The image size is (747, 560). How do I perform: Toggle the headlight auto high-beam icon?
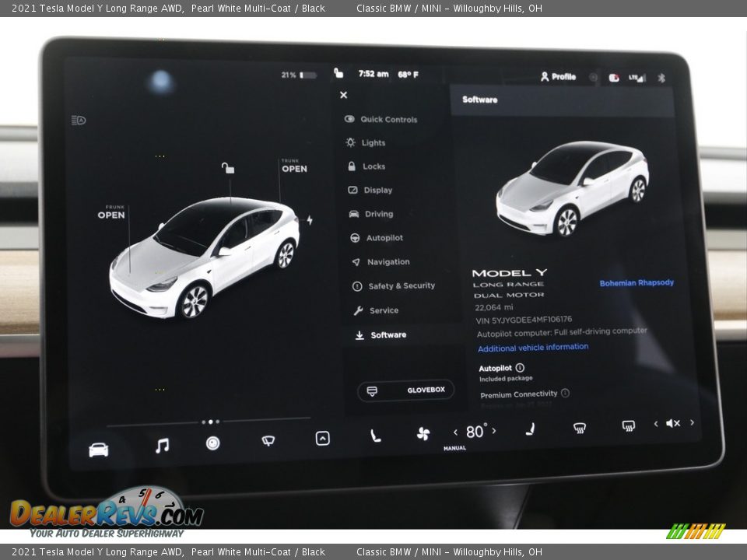pyautogui.click(x=79, y=120)
